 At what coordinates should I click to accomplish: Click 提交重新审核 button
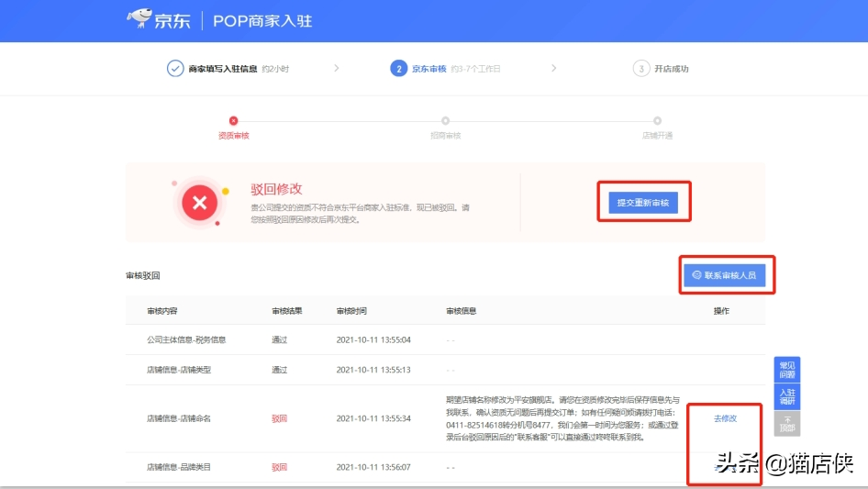(643, 203)
